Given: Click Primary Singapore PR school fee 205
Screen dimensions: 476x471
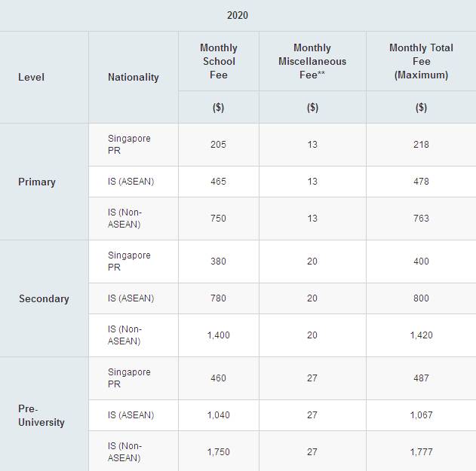Looking at the screenshot, I should click(x=218, y=145).
